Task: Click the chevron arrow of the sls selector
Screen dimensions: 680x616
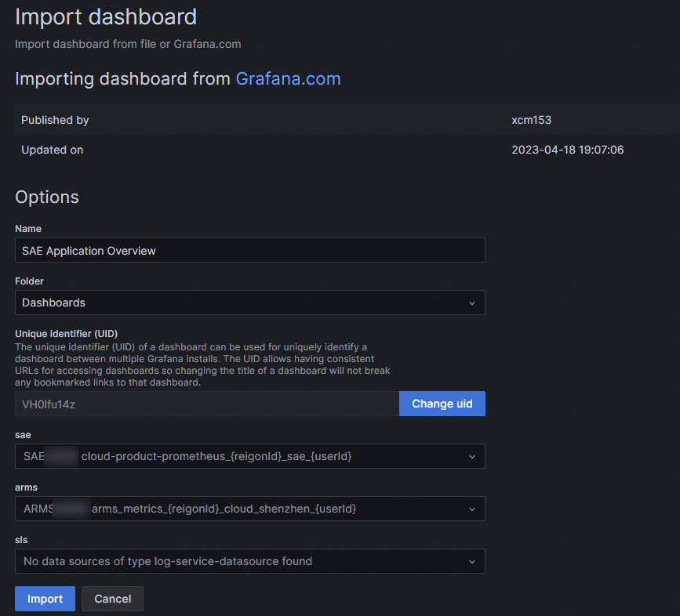Action: [472, 562]
